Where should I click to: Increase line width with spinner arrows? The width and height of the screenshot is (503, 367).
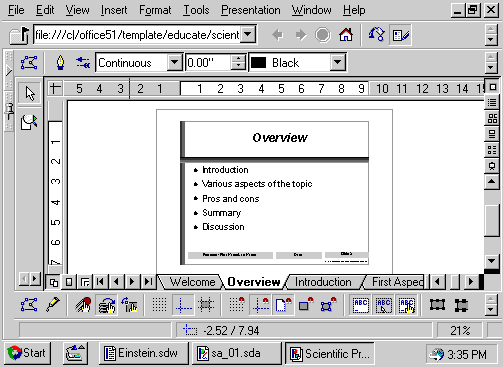pyautogui.click(x=238, y=58)
